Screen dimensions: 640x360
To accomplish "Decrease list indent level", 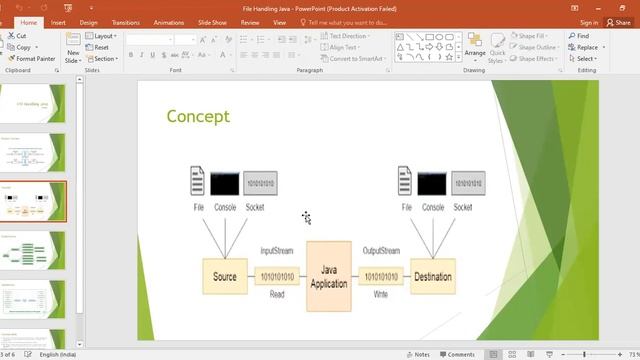I will [282, 40].
